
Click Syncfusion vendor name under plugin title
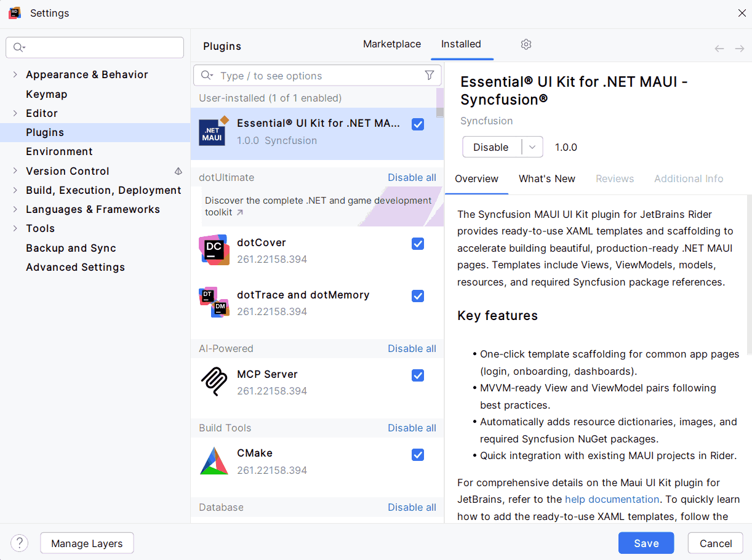click(486, 121)
